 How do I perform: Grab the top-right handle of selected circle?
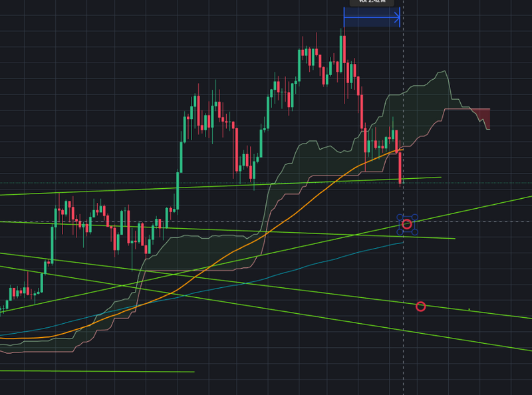pyautogui.click(x=416, y=217)
